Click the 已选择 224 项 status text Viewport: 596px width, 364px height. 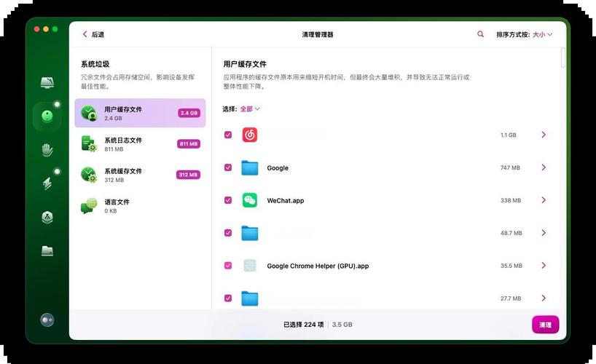[x=303, y=325]
